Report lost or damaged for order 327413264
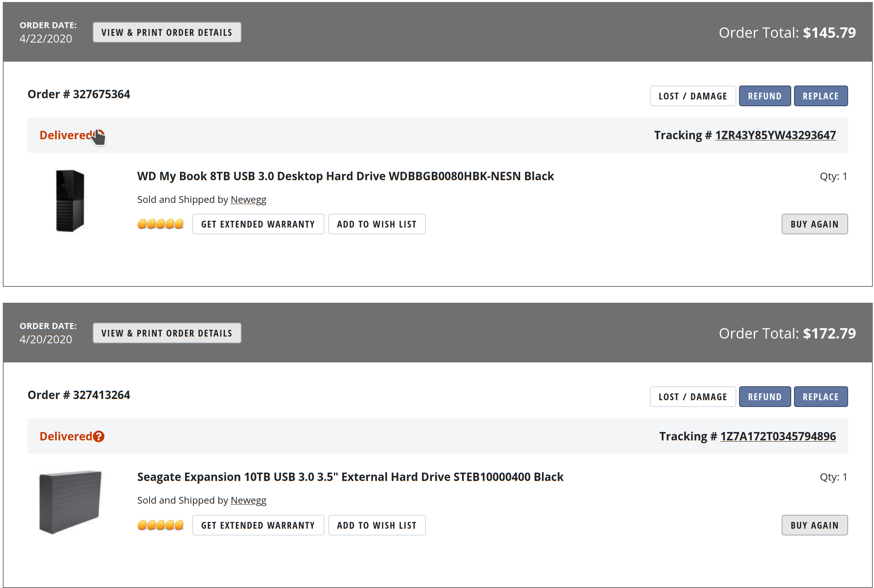This screenshot has height=588, width=874. (693, 397)
